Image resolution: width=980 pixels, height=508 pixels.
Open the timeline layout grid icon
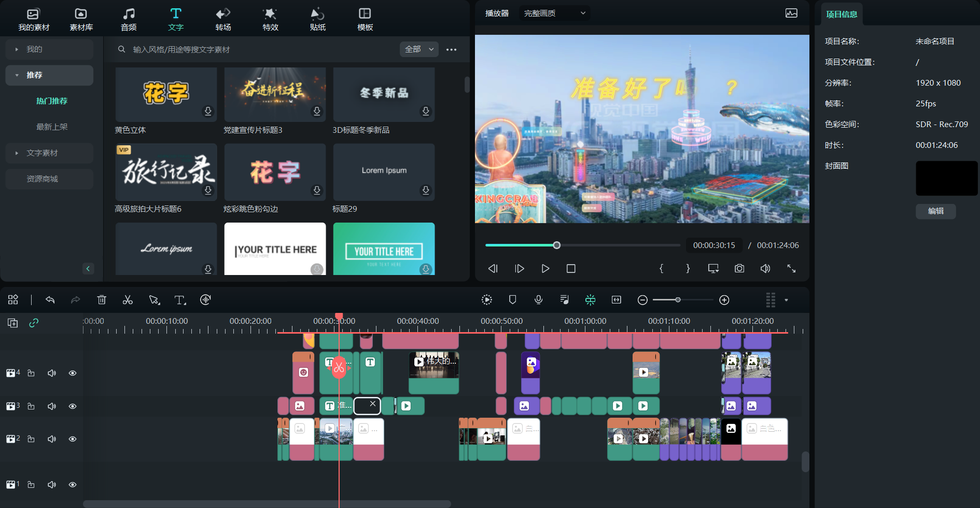pyautogui.click(x=13, y=300)
